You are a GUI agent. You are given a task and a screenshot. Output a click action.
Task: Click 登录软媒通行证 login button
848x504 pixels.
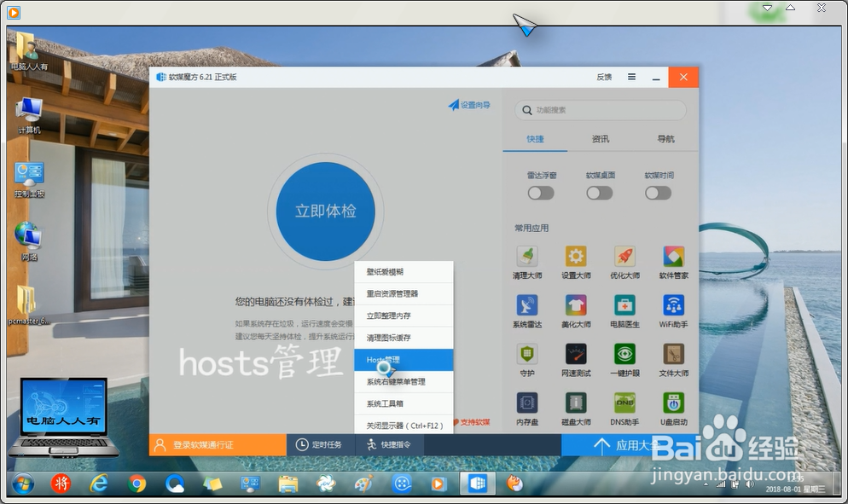click(x=218, y=445)
